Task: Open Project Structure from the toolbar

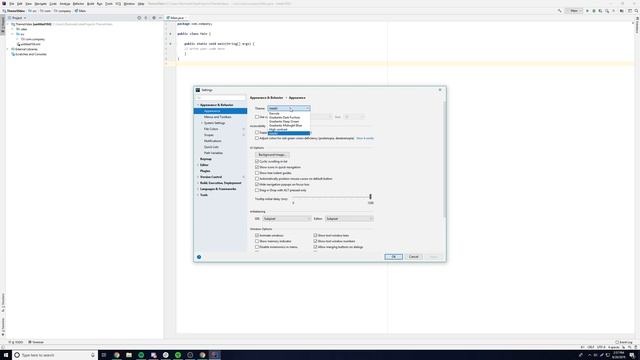Action: point(621,11)
